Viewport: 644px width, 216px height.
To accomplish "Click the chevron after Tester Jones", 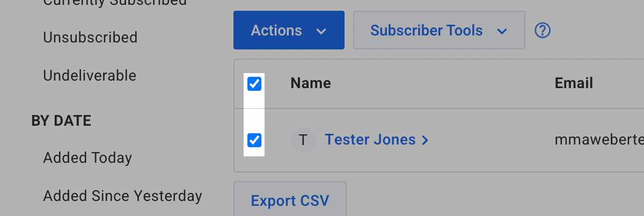I will click(425, 141).
